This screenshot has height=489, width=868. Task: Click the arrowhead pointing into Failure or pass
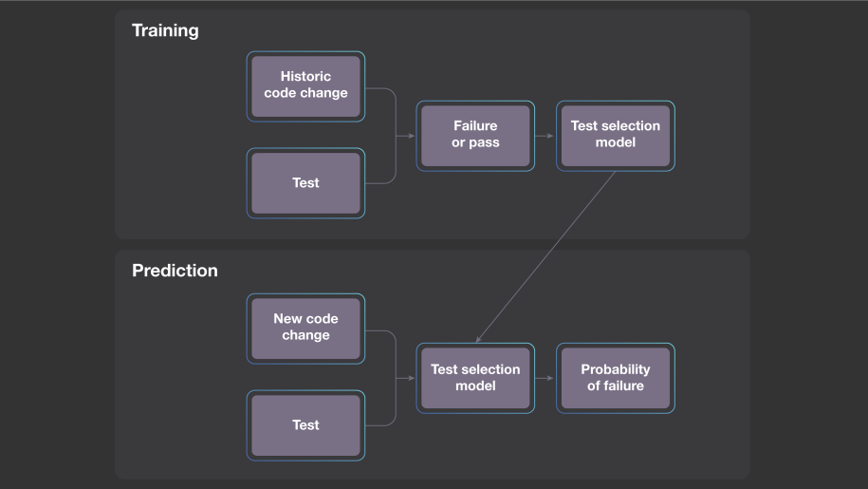click(x=411, y=136)
